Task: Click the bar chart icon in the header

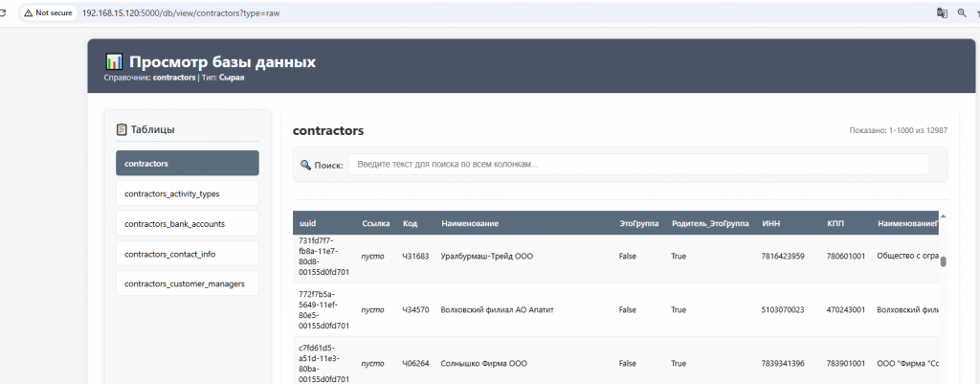Action: pyautogui.click(x=114, y=62)
